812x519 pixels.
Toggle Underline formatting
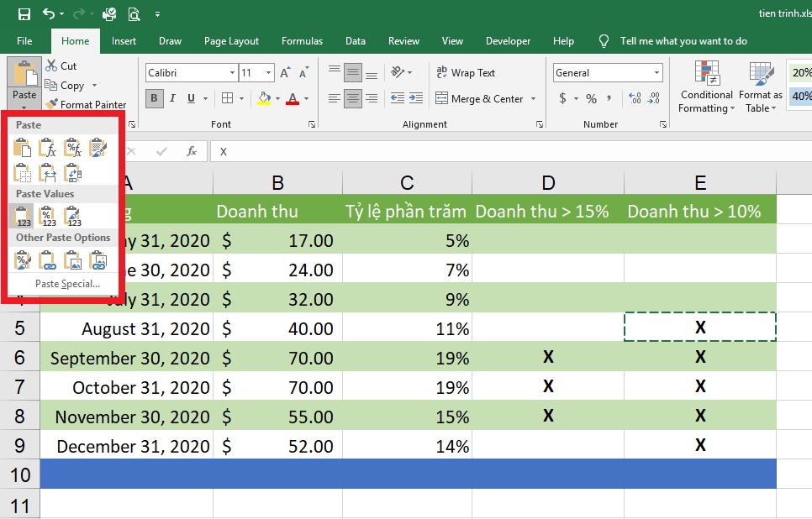pos(191,97)
